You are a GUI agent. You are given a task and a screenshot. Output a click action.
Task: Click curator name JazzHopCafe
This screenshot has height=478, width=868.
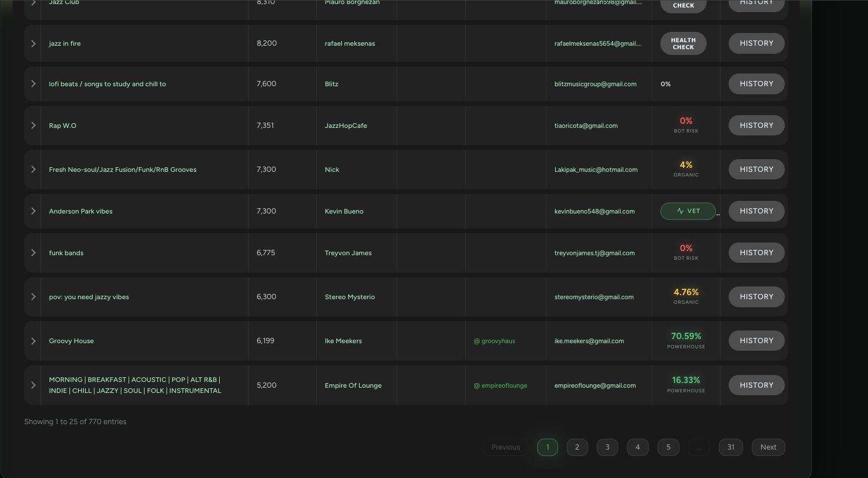coord(346,126)
